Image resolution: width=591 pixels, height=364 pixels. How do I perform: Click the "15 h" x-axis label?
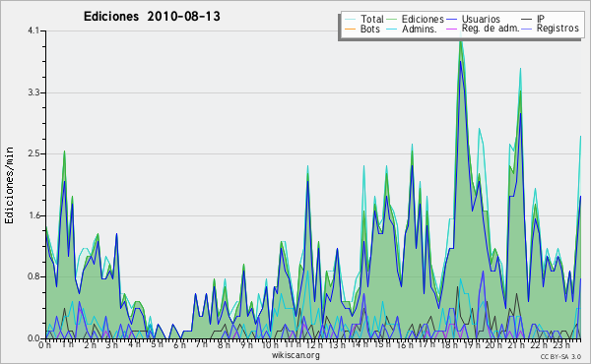(382, 344)
